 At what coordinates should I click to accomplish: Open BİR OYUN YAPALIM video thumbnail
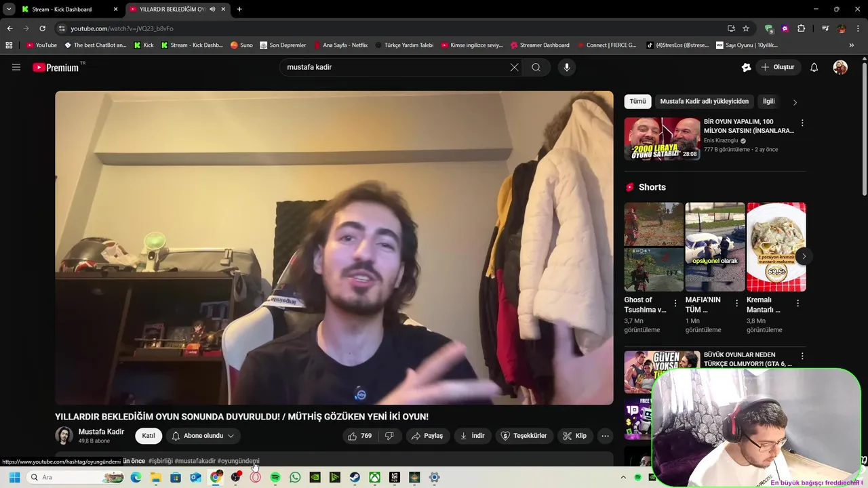[662, 139]
